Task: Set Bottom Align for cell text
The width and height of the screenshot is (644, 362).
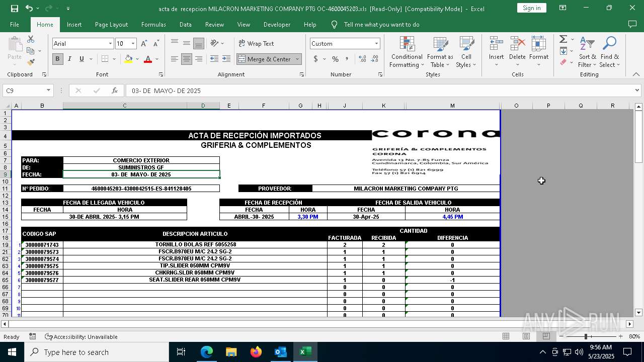Action: pos(199,43)
